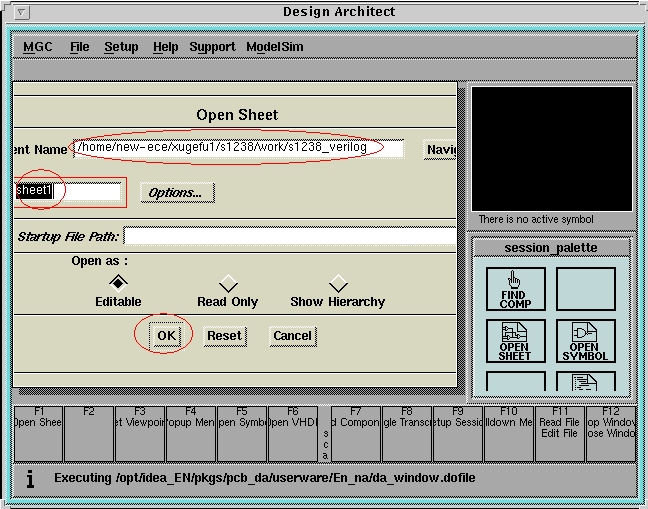Open the Setup menu
Screen dimensions: 648x509
[x=121, y=47]
